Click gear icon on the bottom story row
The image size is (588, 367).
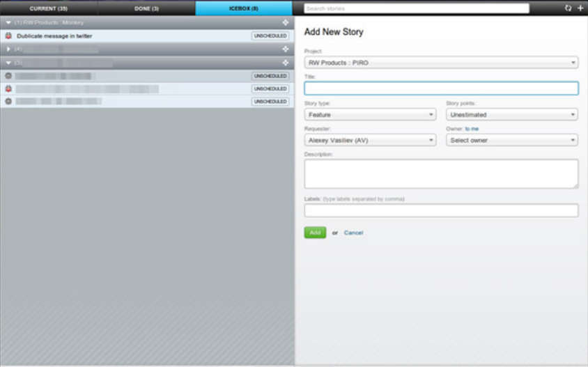[x=8, y=102]
